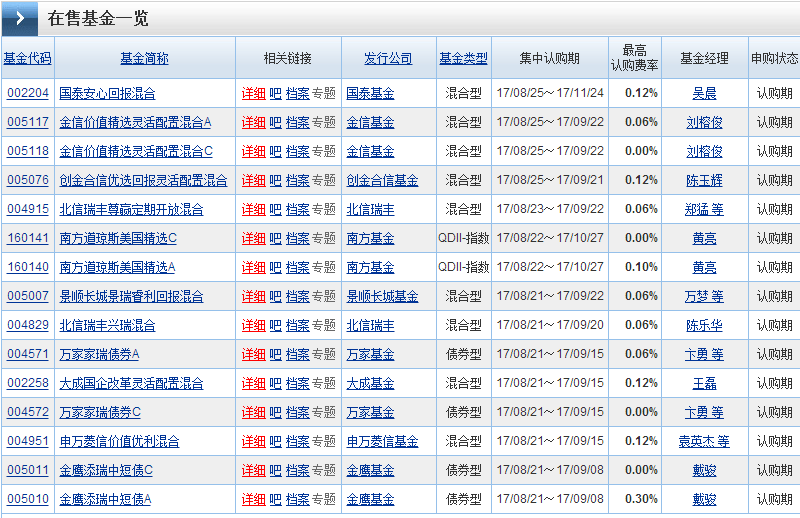The width and height of the screenshot is (800, 518).
Task: Open company 申万菱信基金
Action: [x=382, y=441]
